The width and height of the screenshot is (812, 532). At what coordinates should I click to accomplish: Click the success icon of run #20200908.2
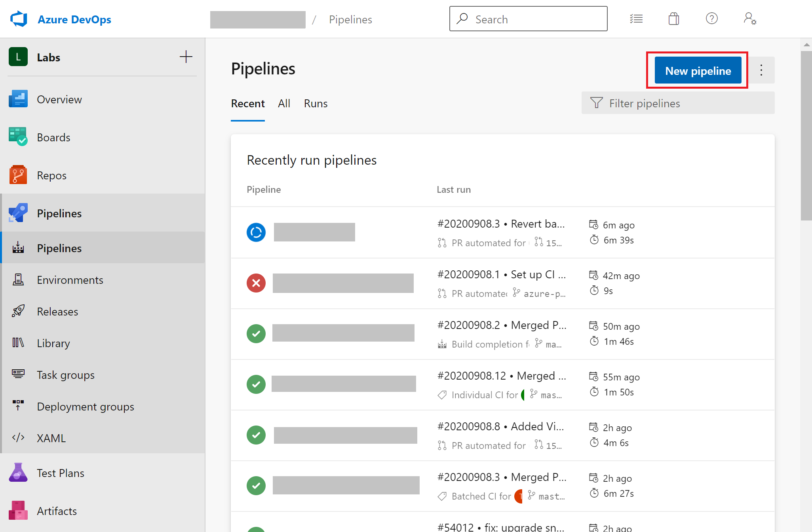click(256, 334)
